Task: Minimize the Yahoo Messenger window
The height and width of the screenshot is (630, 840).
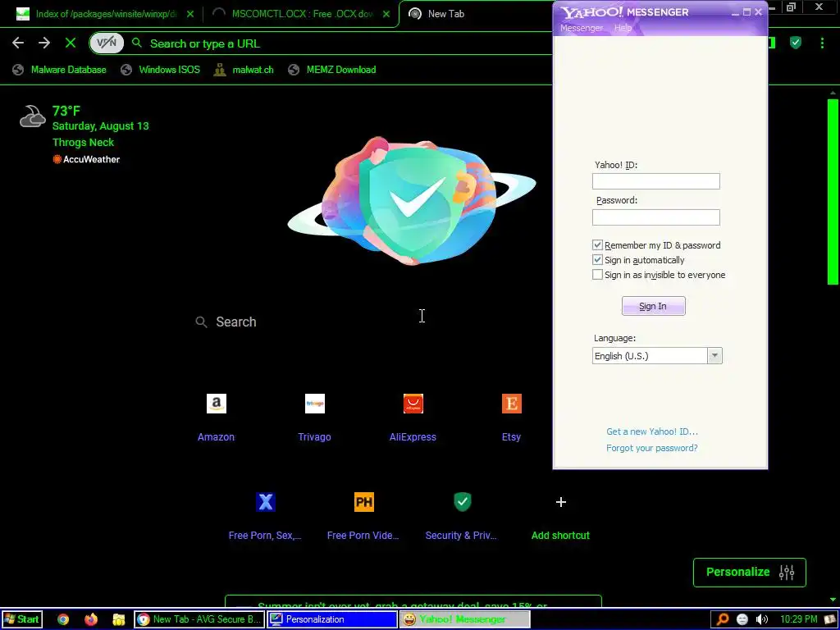Action: coord(736,12)
